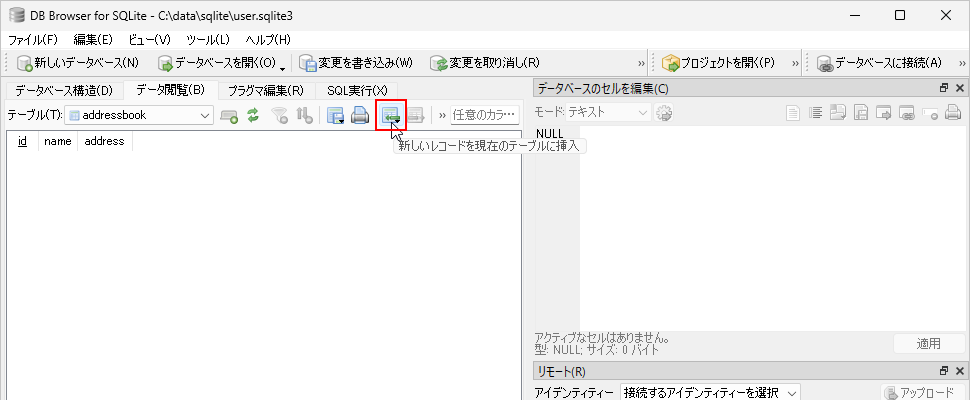Open the ビュー(V) menu

[x=149, y=40]
